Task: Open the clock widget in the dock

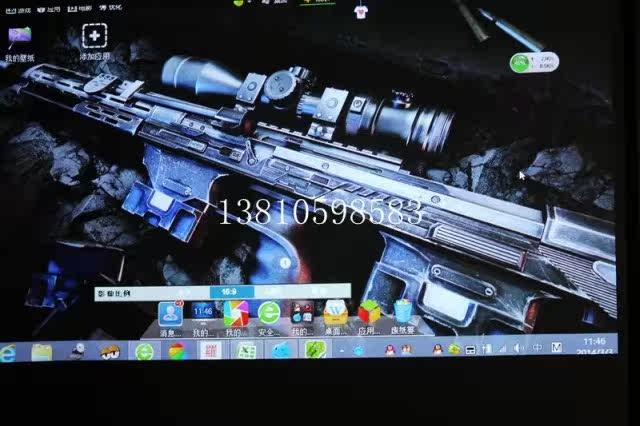Action: [202, 314]
